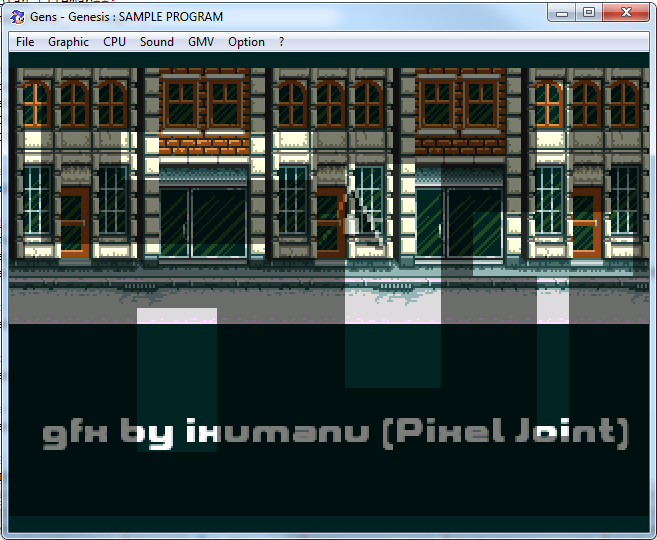Open the GMV menu

(201, 42)
